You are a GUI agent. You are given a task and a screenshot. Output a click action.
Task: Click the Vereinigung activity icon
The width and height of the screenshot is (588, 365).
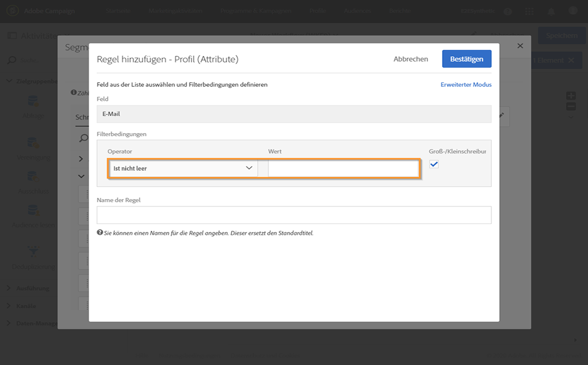[34, 143]
